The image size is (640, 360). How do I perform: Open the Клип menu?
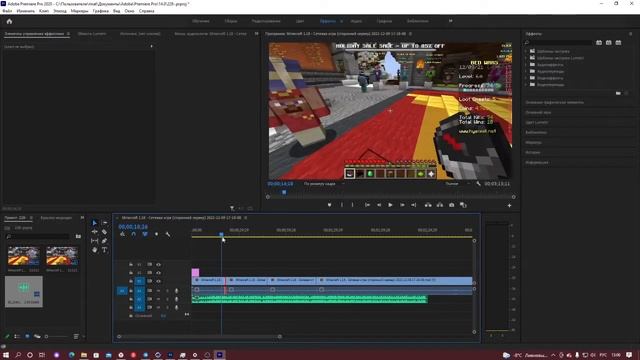[44, 11]
